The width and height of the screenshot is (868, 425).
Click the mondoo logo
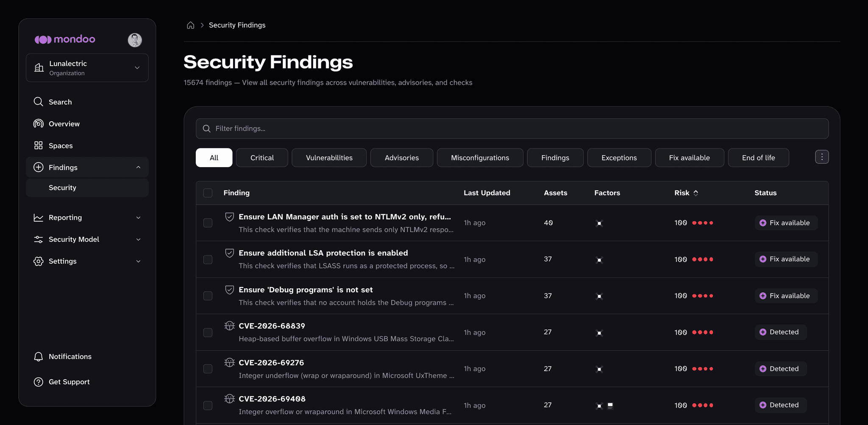coord(65,39)
